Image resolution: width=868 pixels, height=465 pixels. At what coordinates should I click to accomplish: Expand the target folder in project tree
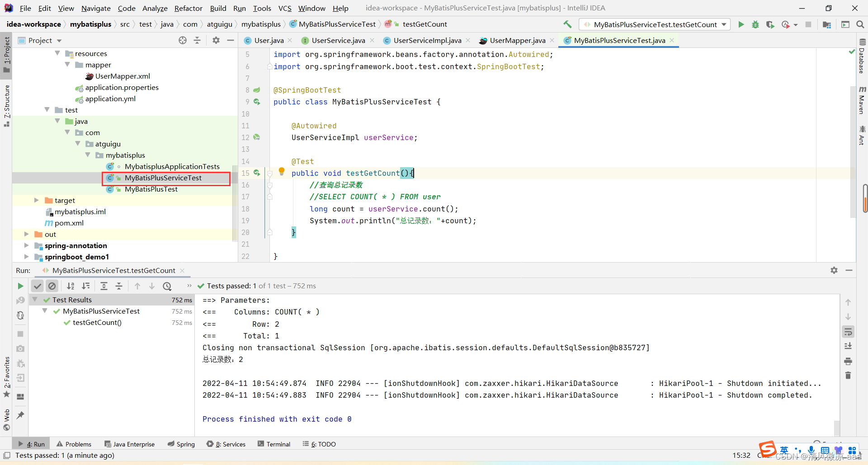[37, 200]
